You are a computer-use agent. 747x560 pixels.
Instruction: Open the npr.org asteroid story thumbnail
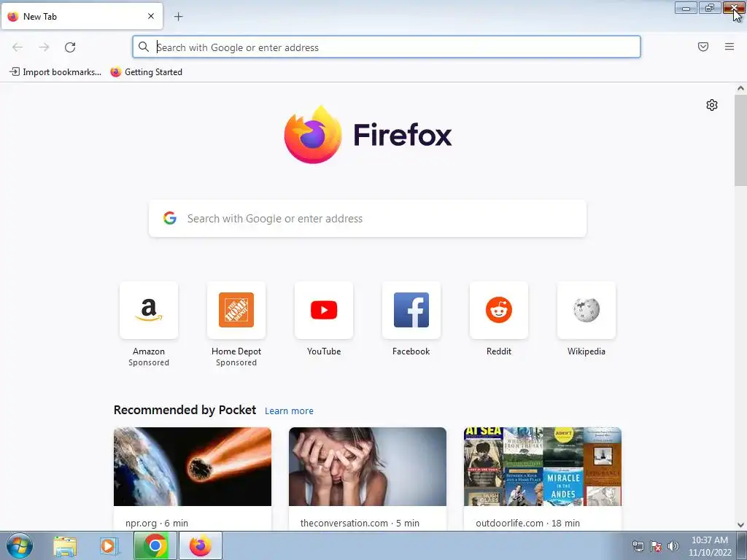193,467
